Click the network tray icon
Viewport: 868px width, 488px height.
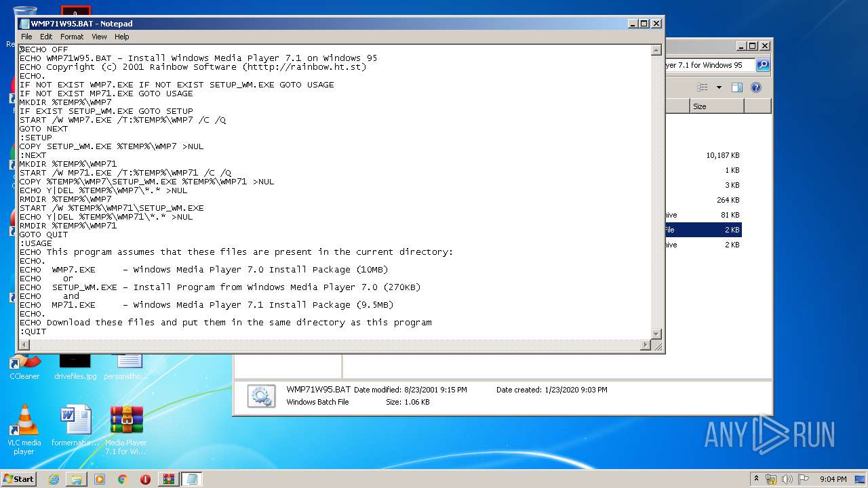(x=771, y=479)
